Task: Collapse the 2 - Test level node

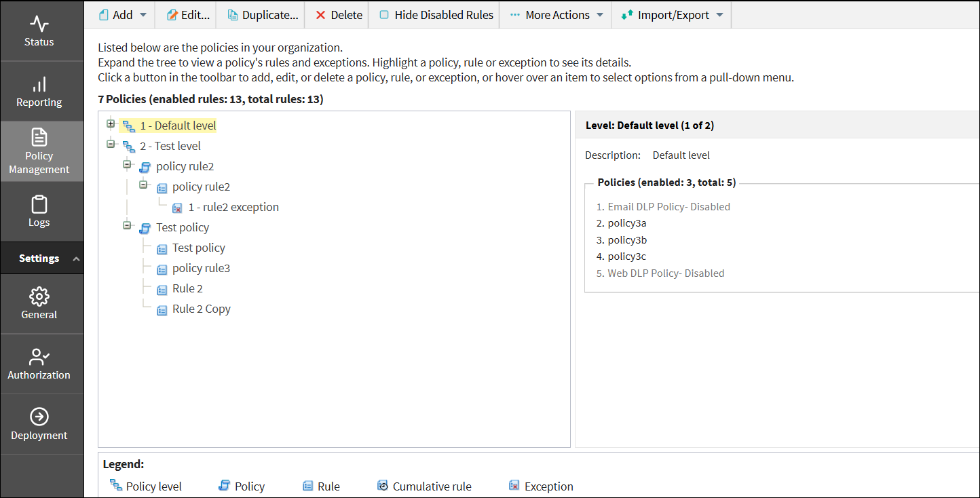Action: 111,144
